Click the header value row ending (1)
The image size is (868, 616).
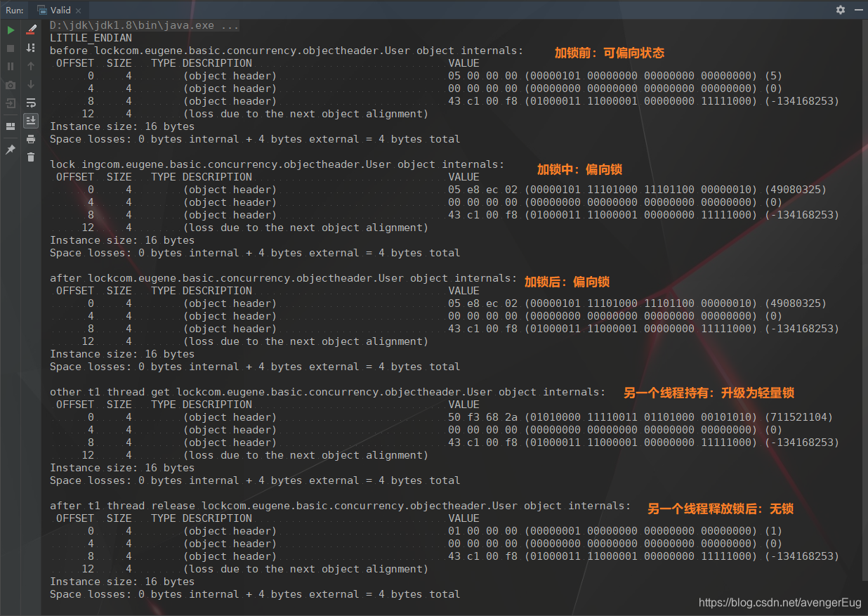615,531
